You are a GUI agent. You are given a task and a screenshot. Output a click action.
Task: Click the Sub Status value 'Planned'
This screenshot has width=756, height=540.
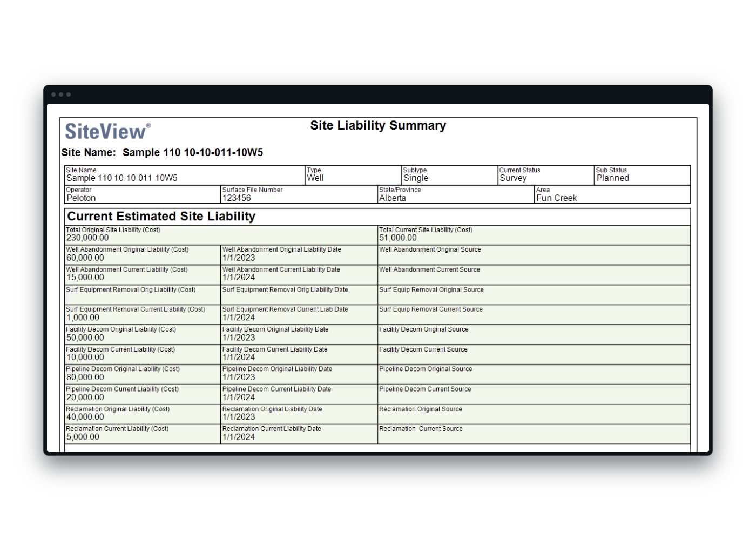(x=613, y=178)
